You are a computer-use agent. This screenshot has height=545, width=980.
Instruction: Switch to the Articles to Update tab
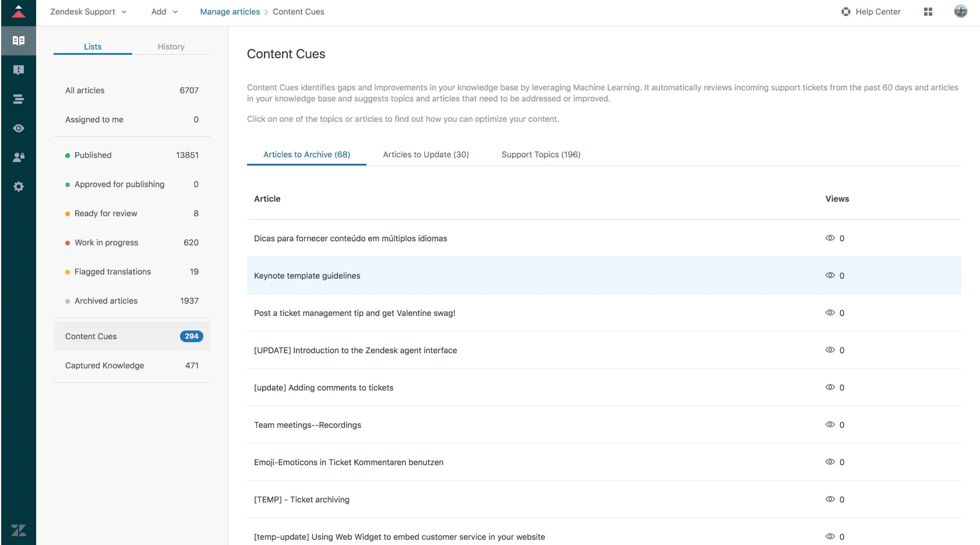425,154
